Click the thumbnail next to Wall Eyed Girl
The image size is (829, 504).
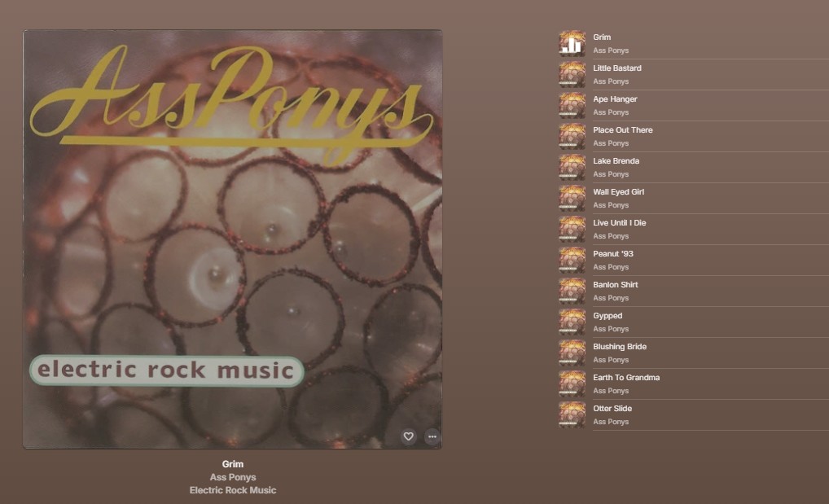click(572, 199)
